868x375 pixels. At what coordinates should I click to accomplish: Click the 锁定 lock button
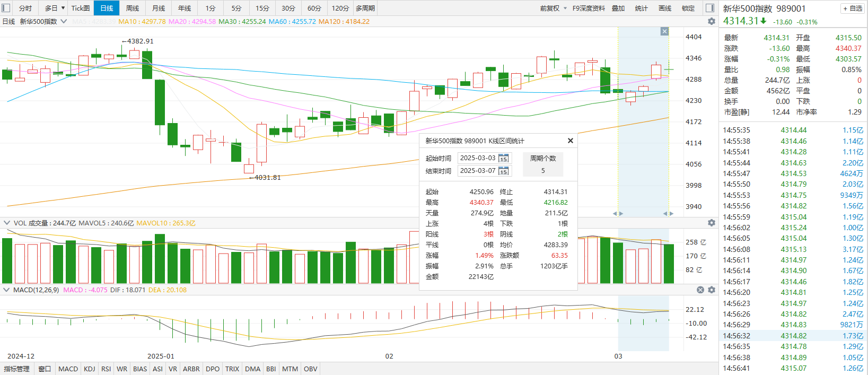click(x=688, y=8)
